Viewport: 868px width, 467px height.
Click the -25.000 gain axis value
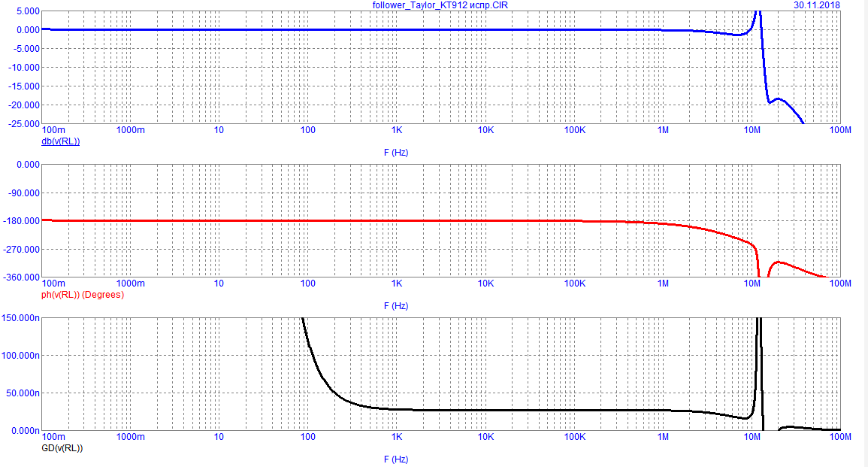(x=24, y=123)
